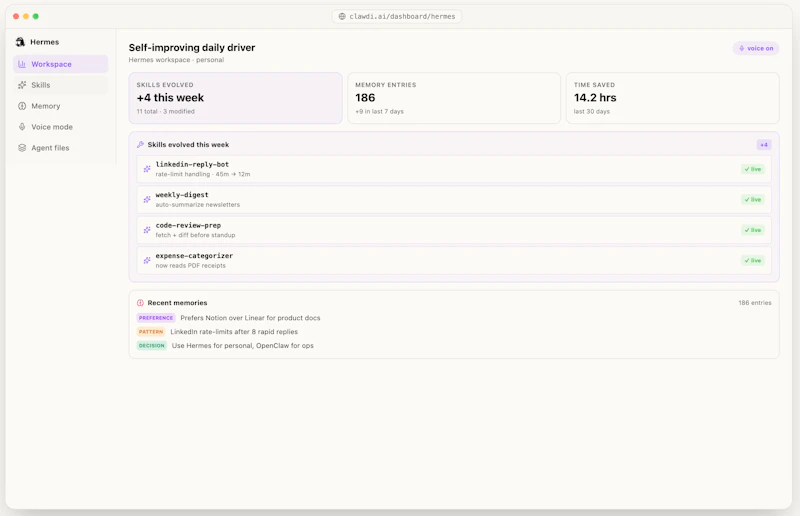Click the live badge for weekly-digest
The image size is (800, 516).
tap(753, 200)
